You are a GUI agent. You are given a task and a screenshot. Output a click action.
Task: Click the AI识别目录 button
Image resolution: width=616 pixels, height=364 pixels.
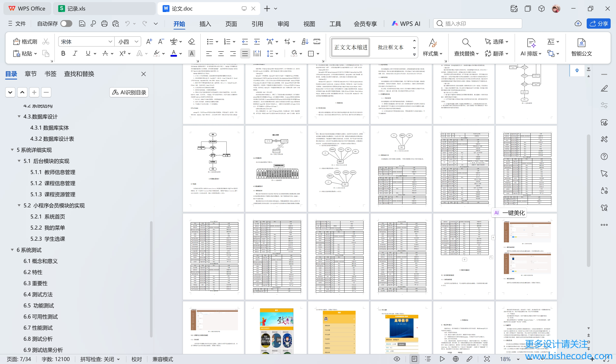pos(129,93)
